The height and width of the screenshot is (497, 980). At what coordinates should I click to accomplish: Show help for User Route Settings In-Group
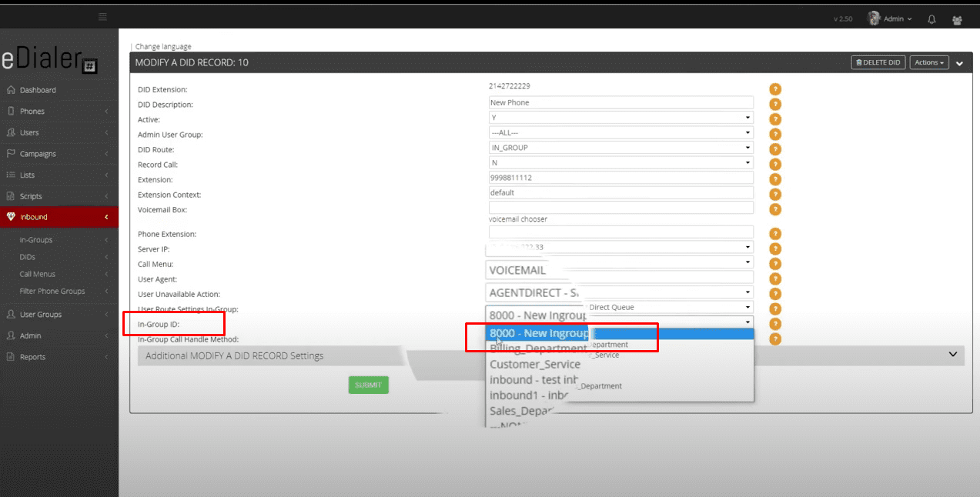[x=775, y=309]
